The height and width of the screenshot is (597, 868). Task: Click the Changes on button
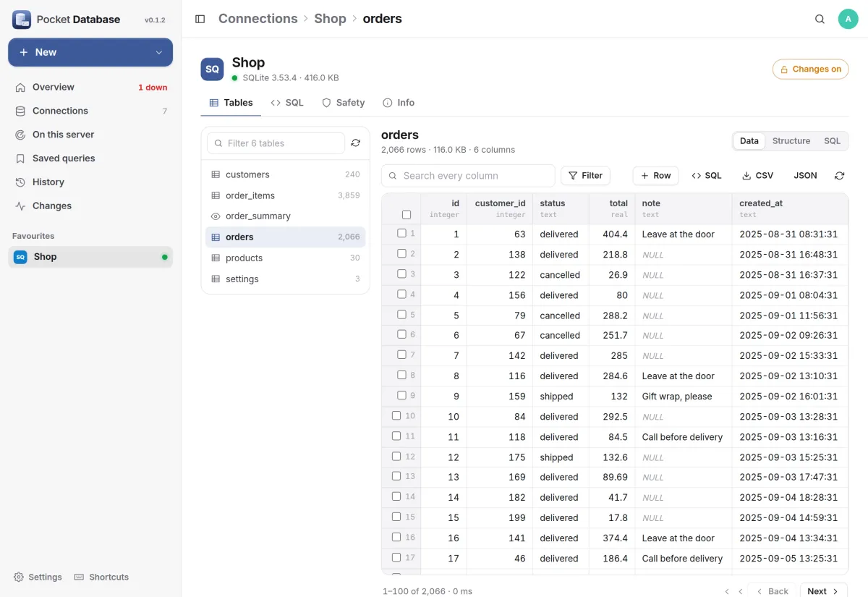click(x=810, y=69)
